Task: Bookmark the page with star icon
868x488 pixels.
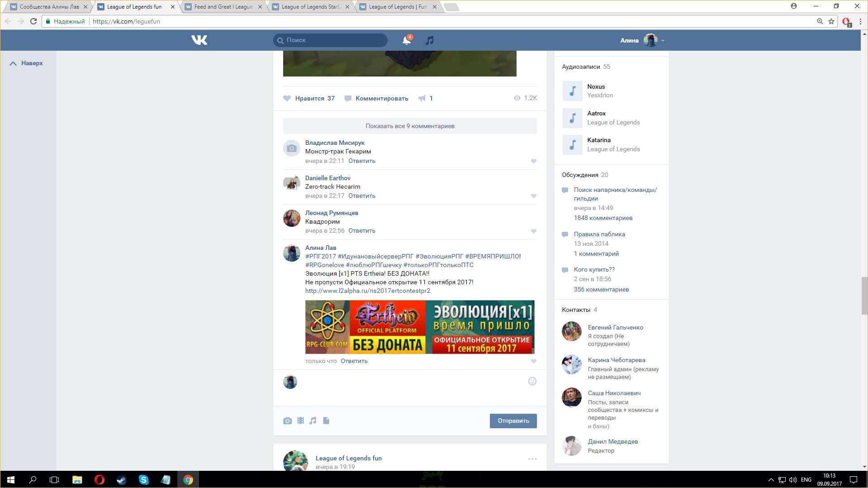Action: pos(831,21)
